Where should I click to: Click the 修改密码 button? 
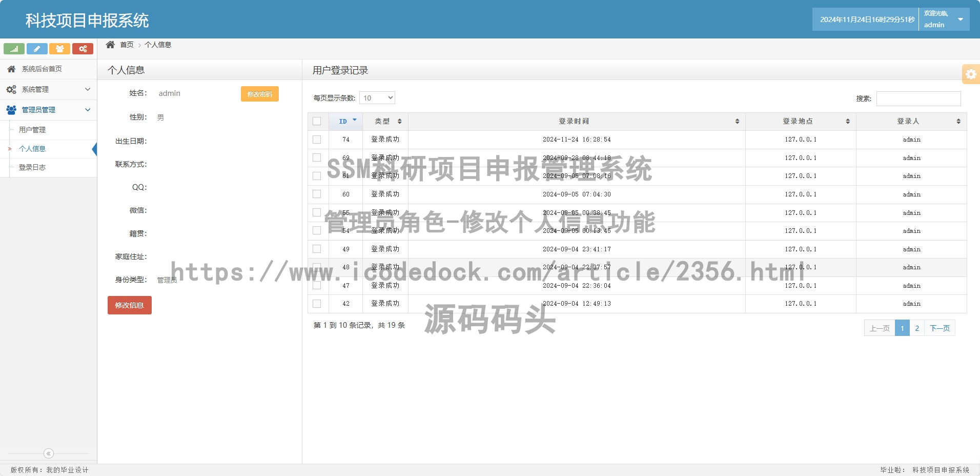pyautogui.click(x=260, y=94)
